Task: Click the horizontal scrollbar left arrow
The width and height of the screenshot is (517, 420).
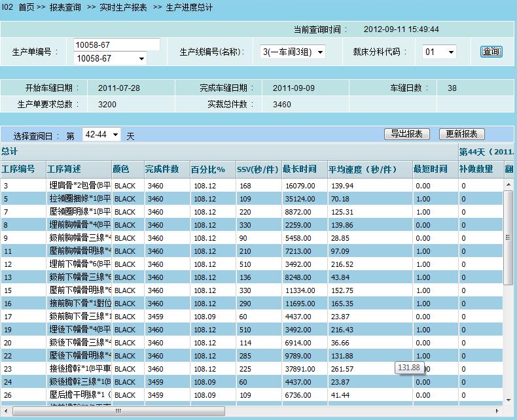Action: pyautogui.click(x=5, y=411)
